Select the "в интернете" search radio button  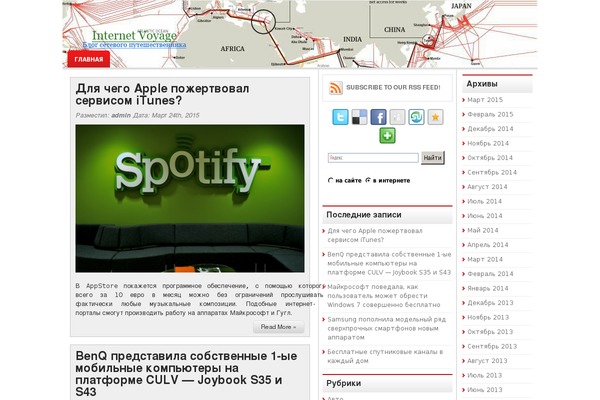[x=368, y=180]
